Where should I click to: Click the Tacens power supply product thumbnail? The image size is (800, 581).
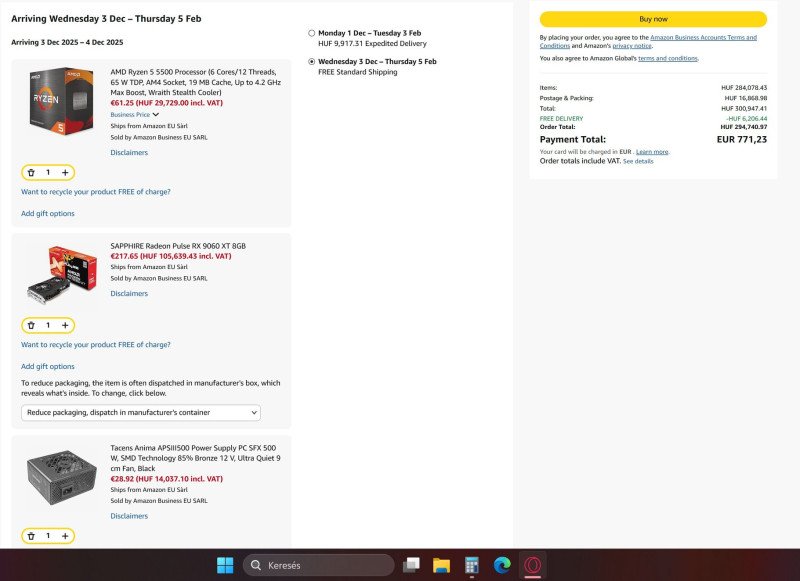pyautogui.click(x=61, y=477)
